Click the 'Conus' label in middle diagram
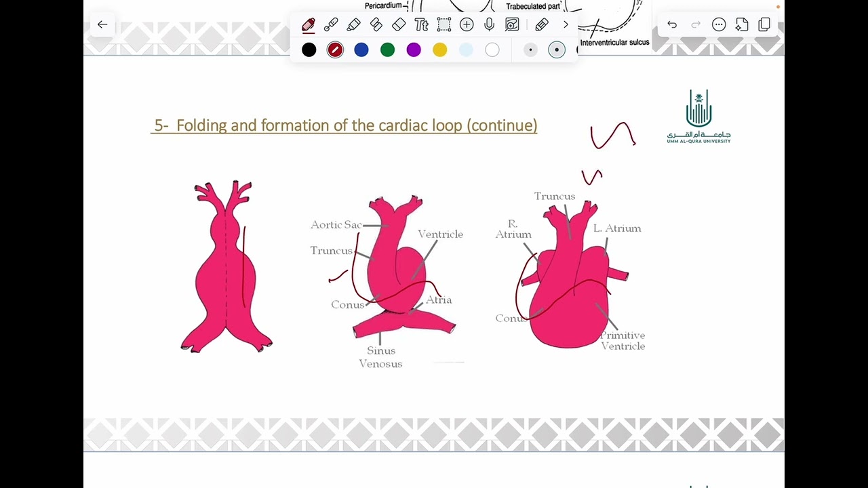The height and width of the screenshot is (488, 868). [348, 305]
